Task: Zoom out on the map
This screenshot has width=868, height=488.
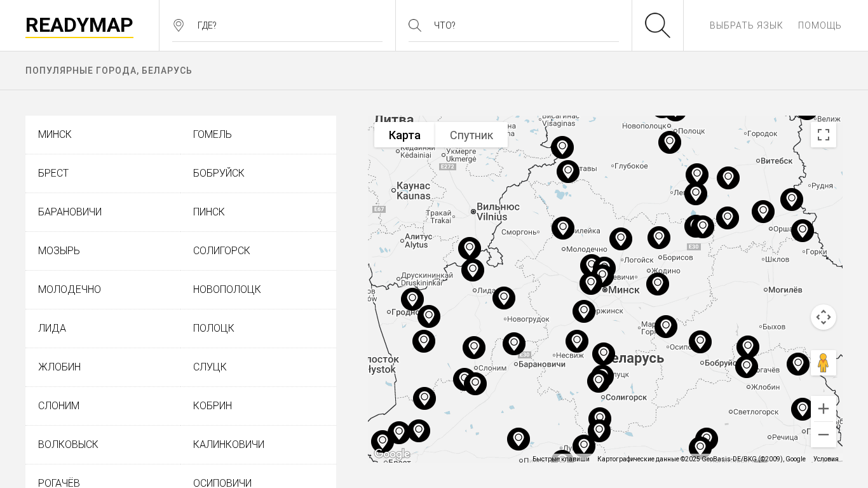Action: 824,435
